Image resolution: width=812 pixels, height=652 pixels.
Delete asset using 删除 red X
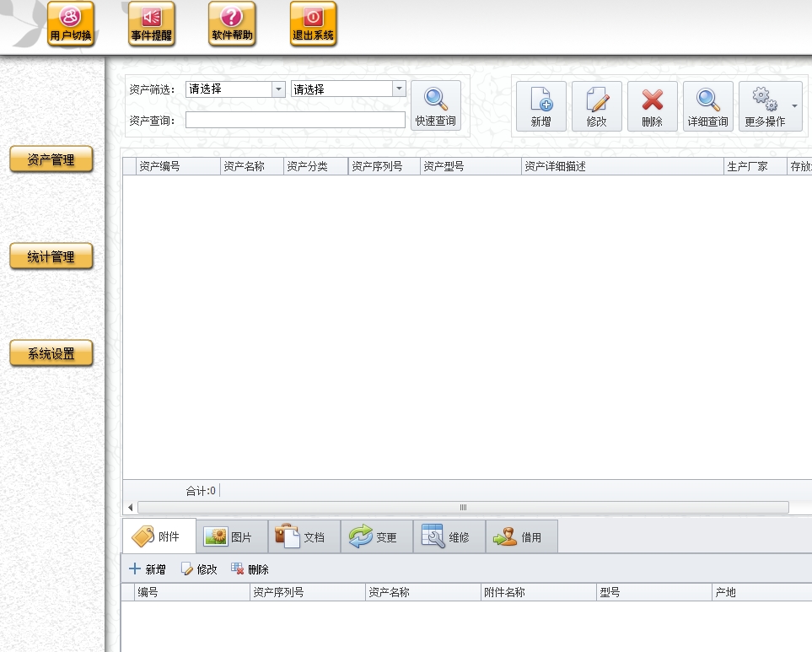(652, 106)
